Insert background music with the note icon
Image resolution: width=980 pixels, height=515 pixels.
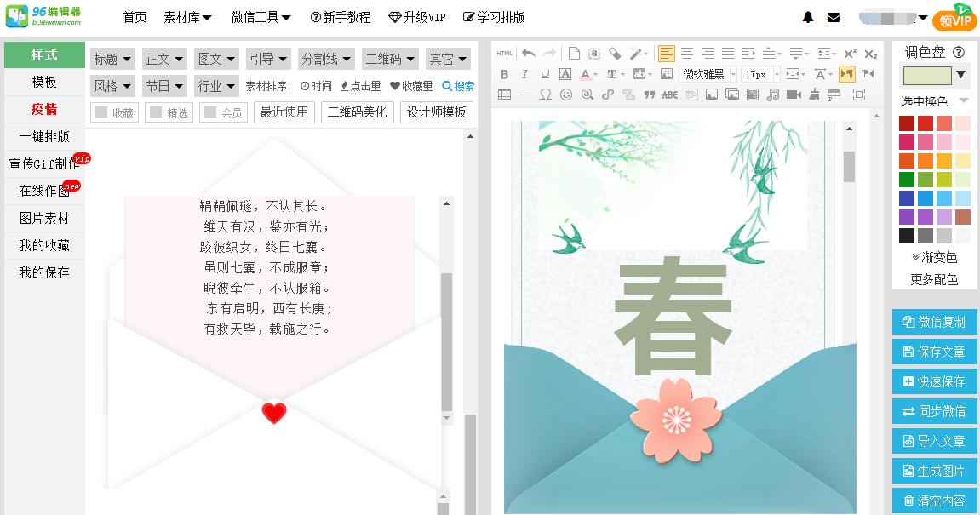tap(773, 95)
